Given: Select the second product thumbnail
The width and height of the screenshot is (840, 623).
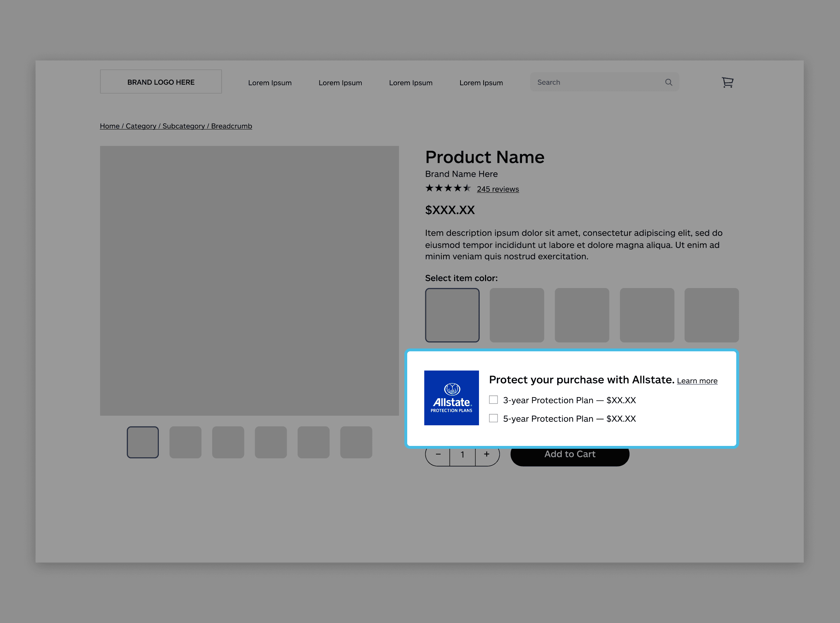Looking at the screenshot, I should coord(185,442).
